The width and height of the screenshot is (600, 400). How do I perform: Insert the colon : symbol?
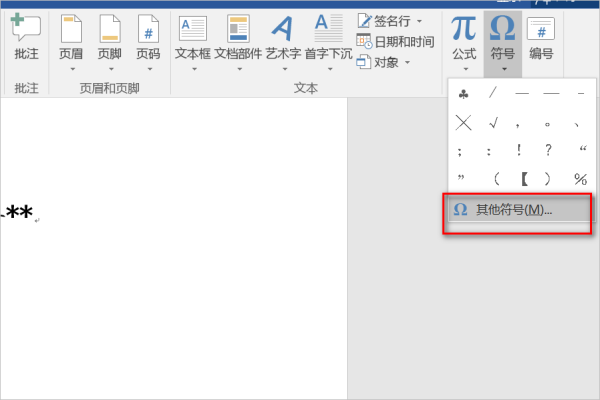[x=489, y=152]
